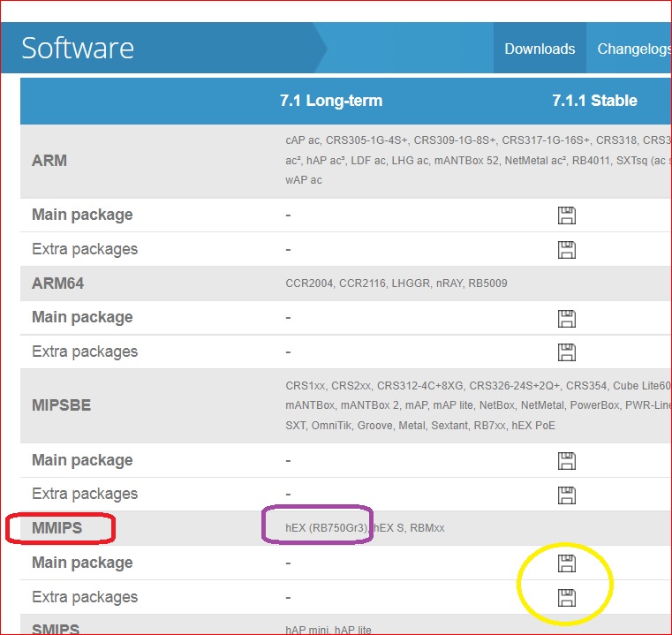This screenshot has height=635, width=672.
Task: Click Main package label under MIPSBE
Action: pyautogui.click(x=82, y=460)
